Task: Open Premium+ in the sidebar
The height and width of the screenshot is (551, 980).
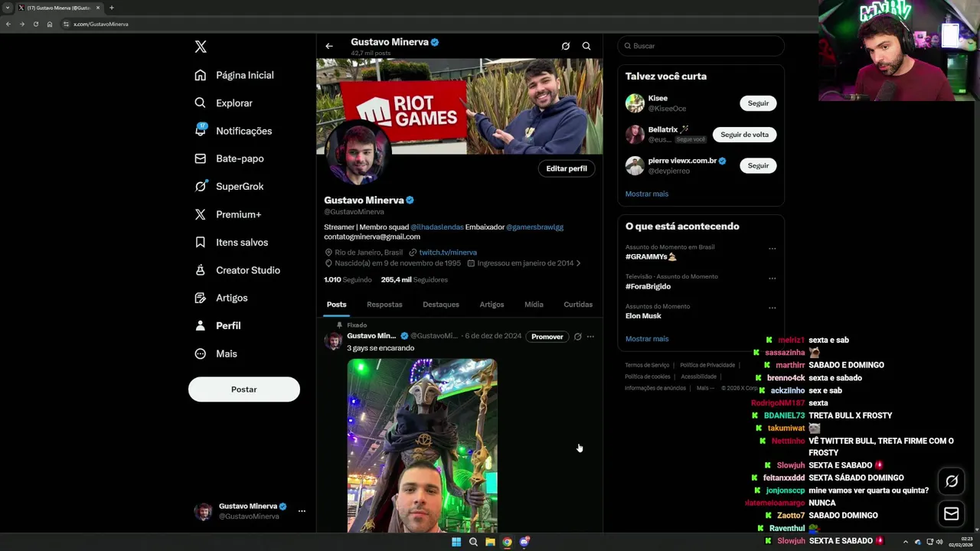Action: (228, 214)
